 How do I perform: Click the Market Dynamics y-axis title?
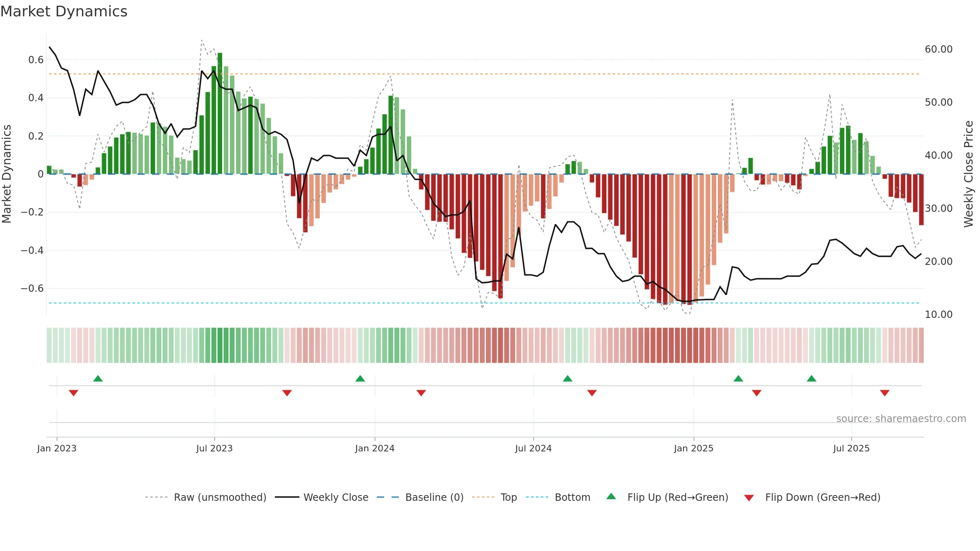pos(7,174)
